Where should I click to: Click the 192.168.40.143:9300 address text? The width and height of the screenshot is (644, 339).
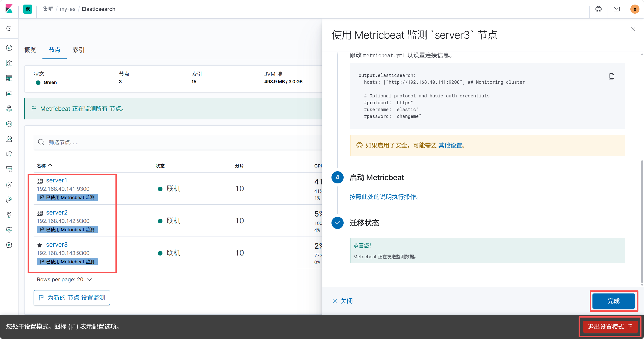(63, 253)
